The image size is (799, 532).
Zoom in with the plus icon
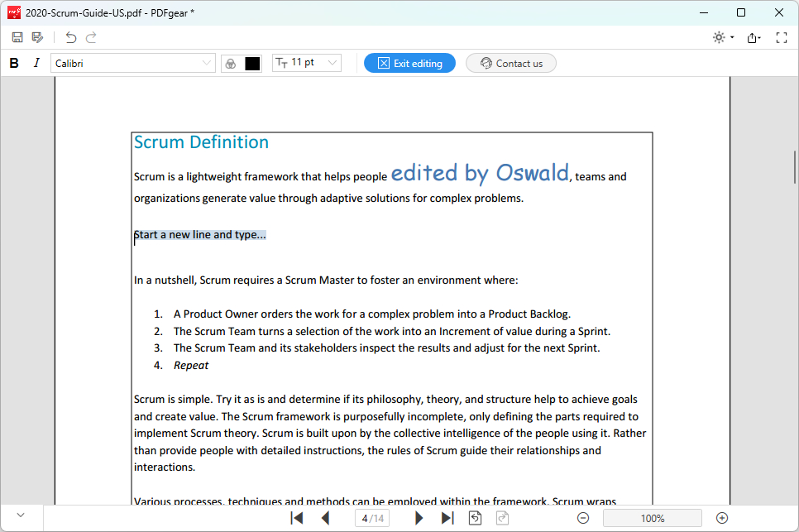pyautogui.click(x=722, y=518)
